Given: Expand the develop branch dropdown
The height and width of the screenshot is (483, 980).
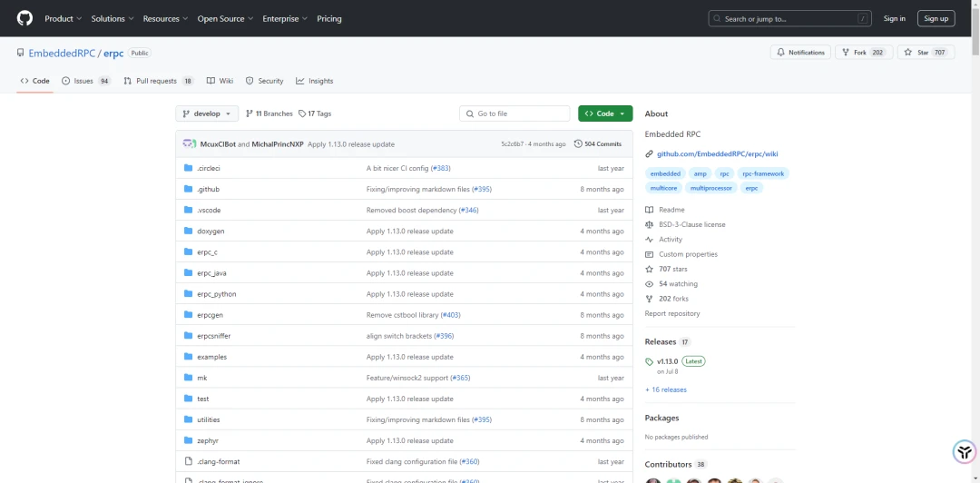Looking at the screenshot, I should (x=207, y=113).
